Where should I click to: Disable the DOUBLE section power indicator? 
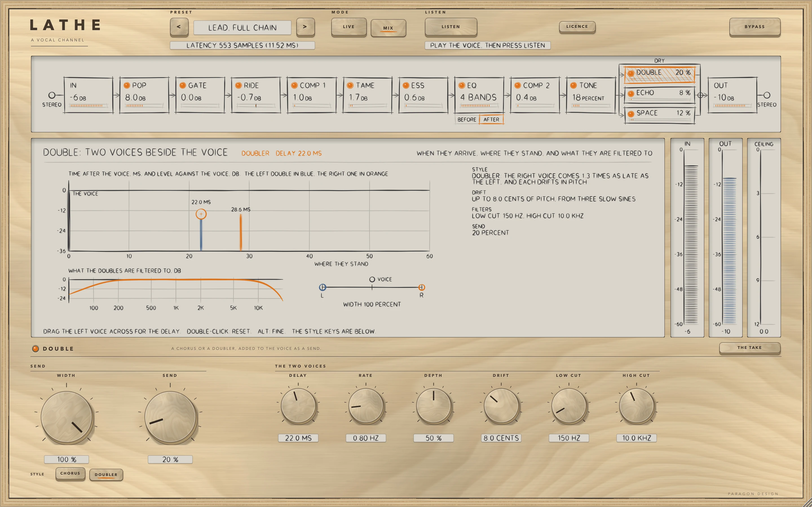[35, 349]
